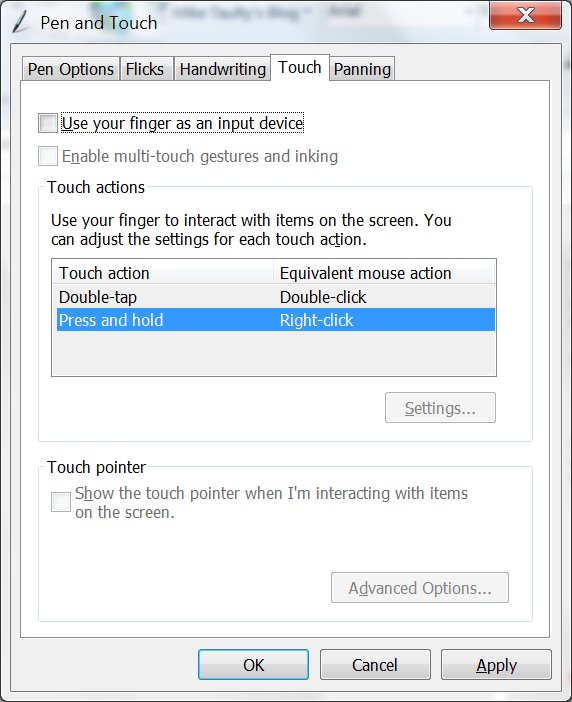Click Equivalent mouse action column header

[384, 273]
